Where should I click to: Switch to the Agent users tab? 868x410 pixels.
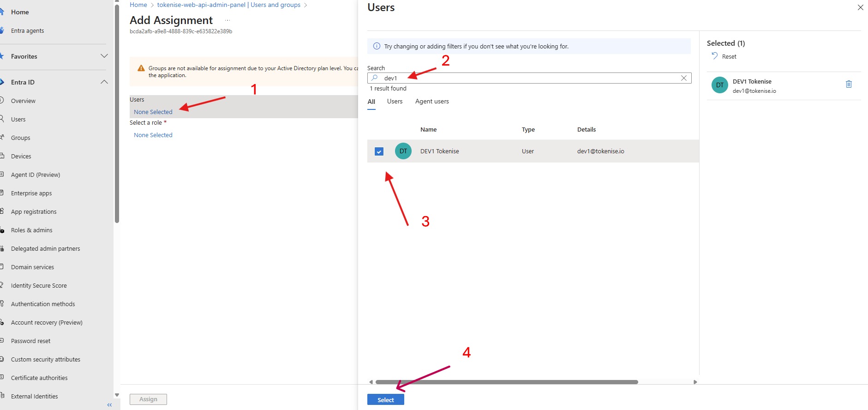[x=431, y=102]
